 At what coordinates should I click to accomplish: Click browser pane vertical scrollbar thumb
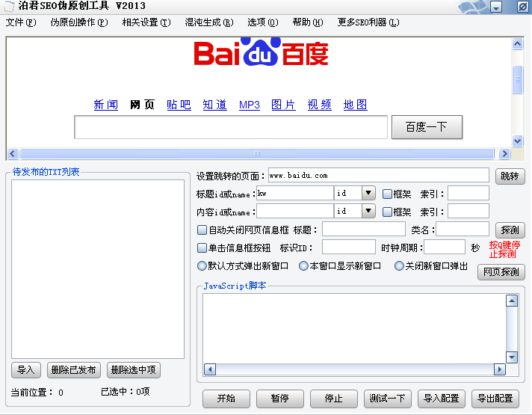(517, 79)
